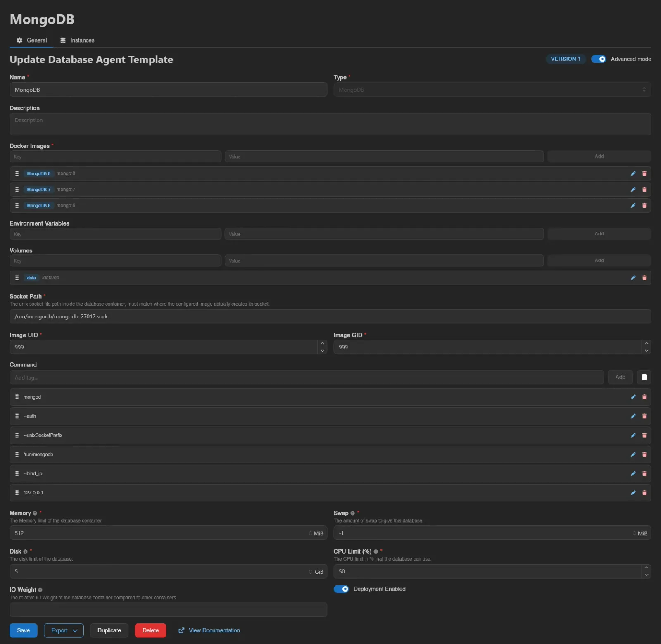
Task: Delete the 127.0.0.1 command tag
Action: (644, 493)
